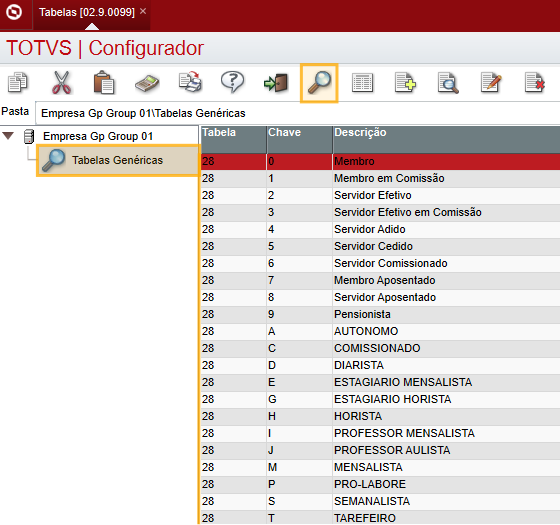Screen dimensions: 560x525
Task: Click the add new record icon
Action: pyautogui.click(x=405, y=82)
